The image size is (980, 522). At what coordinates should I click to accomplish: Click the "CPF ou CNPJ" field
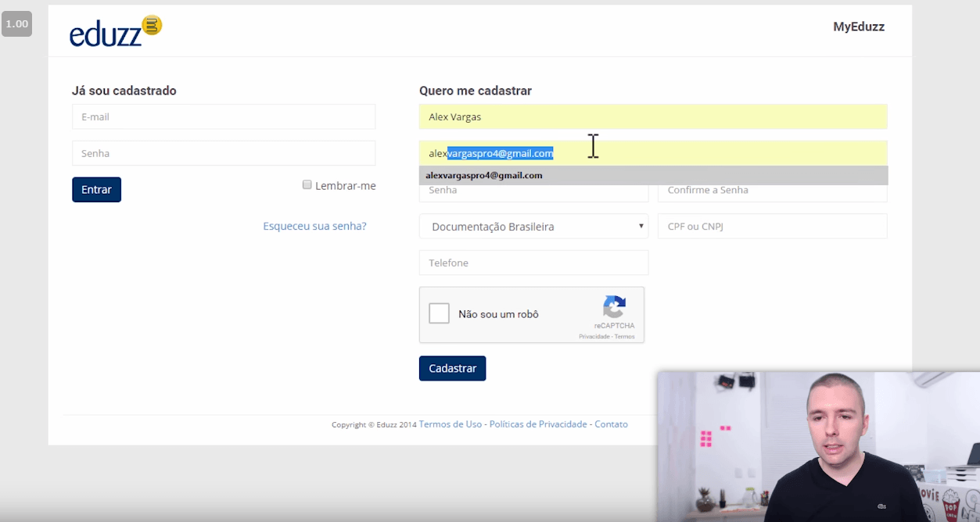772,226
